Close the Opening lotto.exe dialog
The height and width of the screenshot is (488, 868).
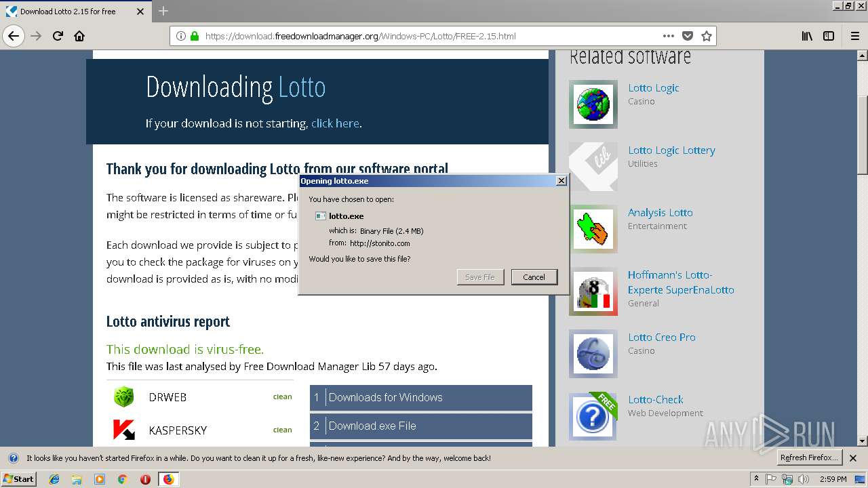pos(561,181)
